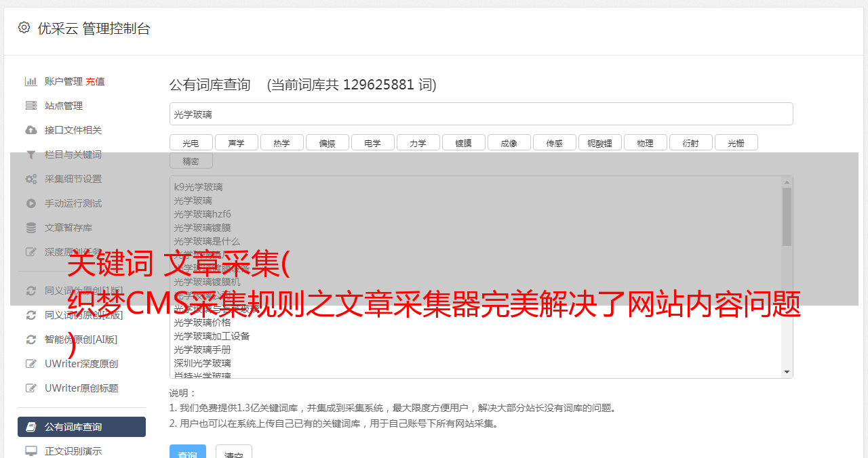The image size is (868, 458).
Task: Open the 充值 recharge link
Action: pyautogui.click(x=95, y=81)
